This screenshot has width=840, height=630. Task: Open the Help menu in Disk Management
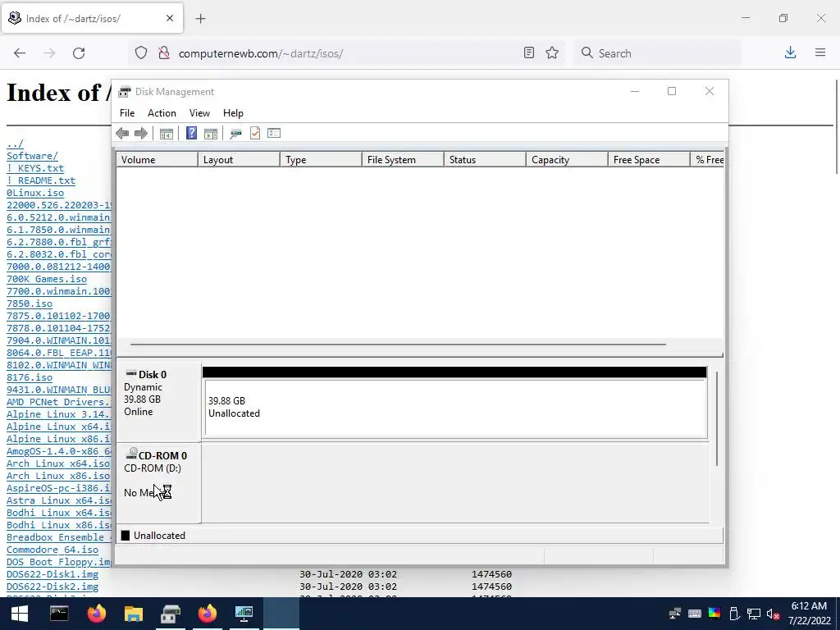tap(233, 113)
